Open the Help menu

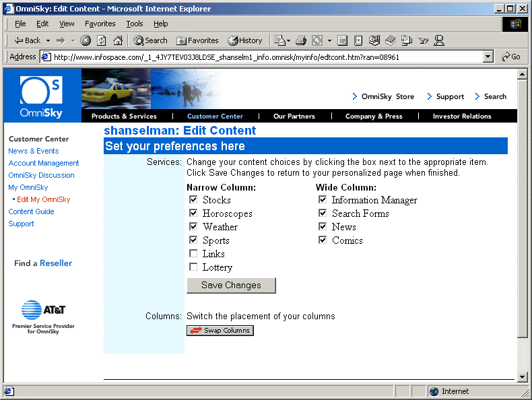(x=161, y=24)
